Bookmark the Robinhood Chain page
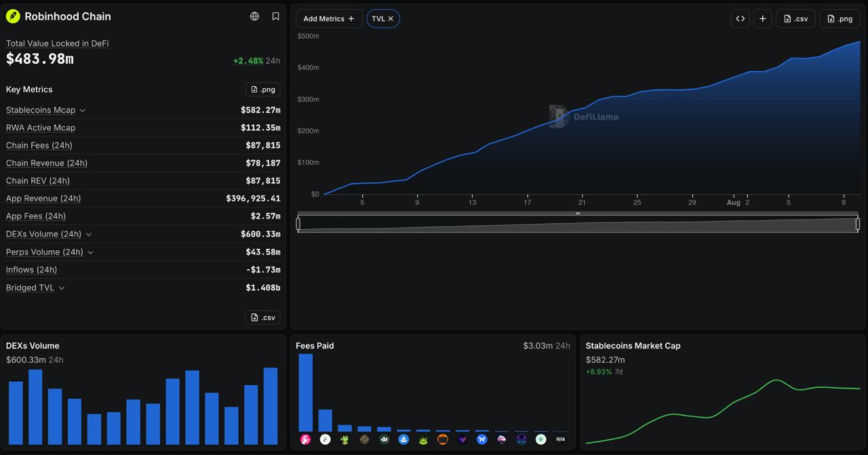 (275, 16)
